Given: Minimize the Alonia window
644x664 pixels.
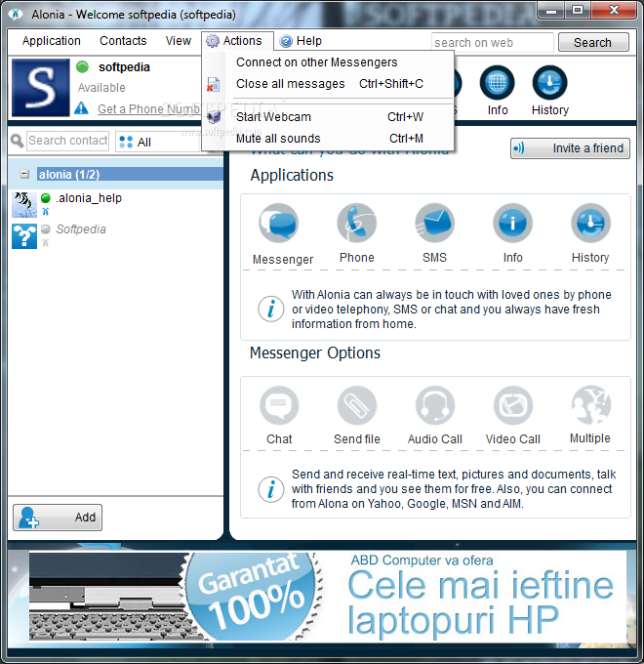Looking at the screenshot, I should point(551,10).
